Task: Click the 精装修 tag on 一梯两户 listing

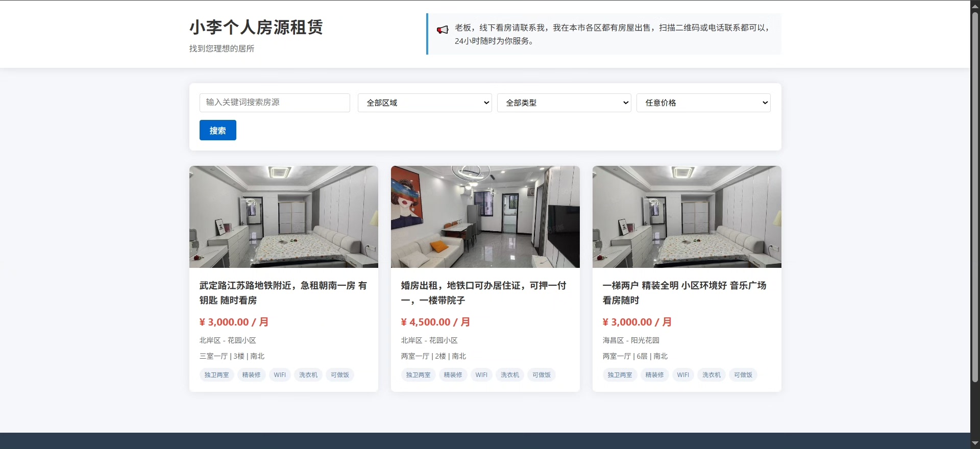Action: [654, 375]
